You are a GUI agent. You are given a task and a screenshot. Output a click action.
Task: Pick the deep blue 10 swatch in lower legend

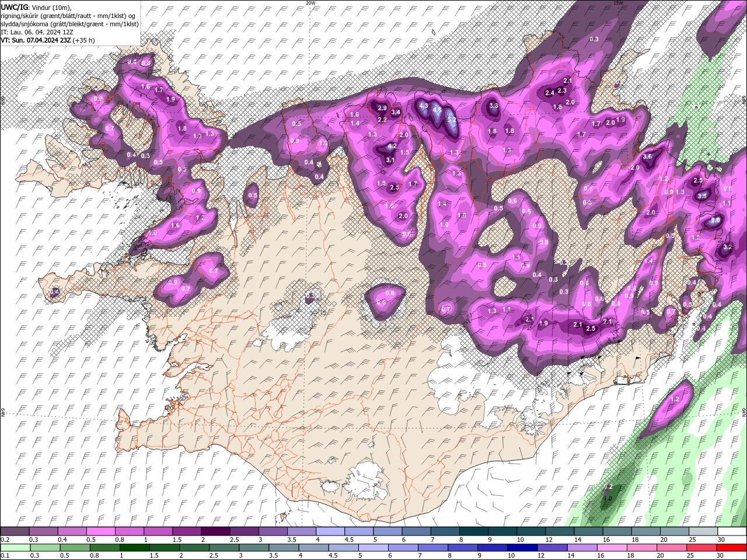(522, 548)
